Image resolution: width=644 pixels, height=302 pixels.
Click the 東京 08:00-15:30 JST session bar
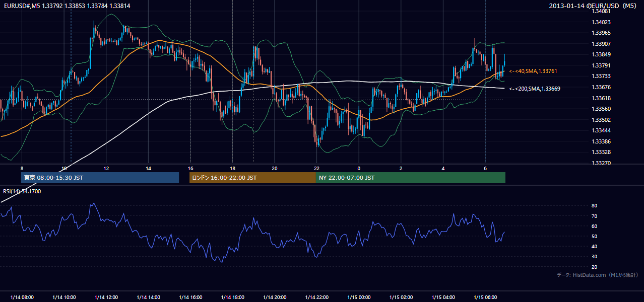(x=100, y=178)
